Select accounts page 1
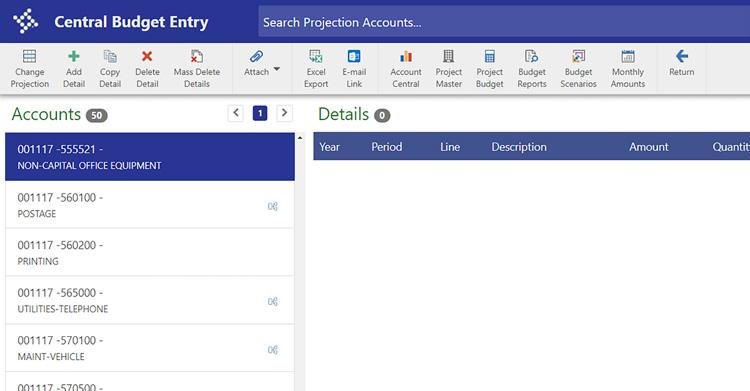Screen dimensions: 750x391 click(260, 113)
